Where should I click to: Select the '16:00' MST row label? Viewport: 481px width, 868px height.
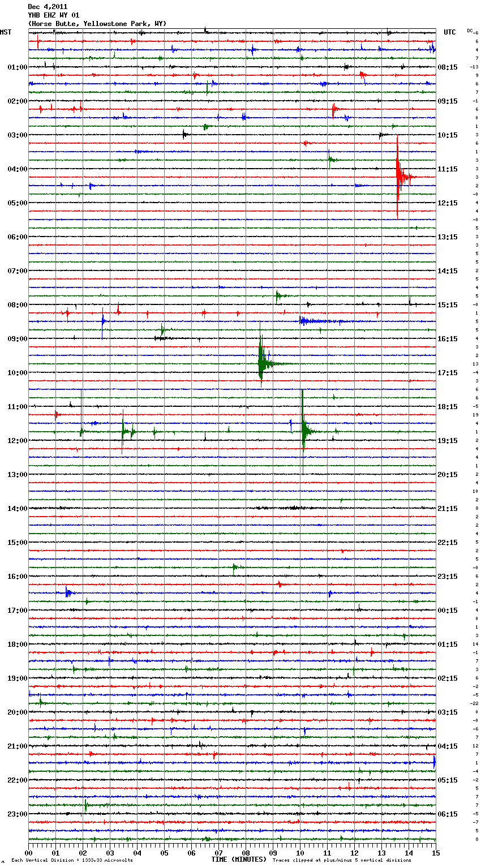click(18, 577)
